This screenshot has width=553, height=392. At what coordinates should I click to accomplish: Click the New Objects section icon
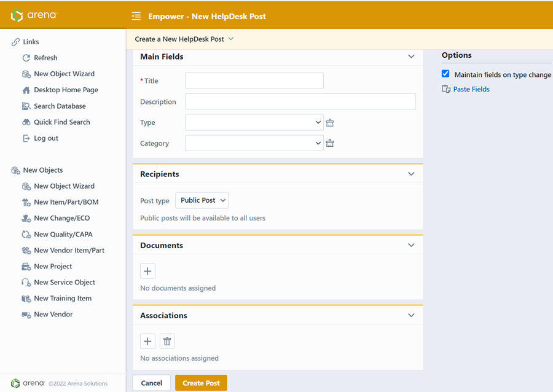[15, 170]
